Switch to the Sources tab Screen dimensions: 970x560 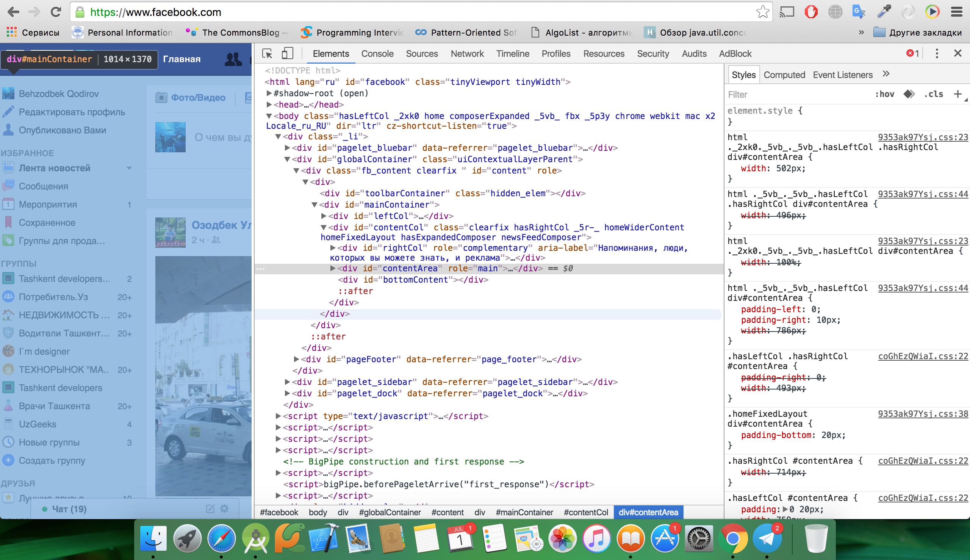(422, 54)
